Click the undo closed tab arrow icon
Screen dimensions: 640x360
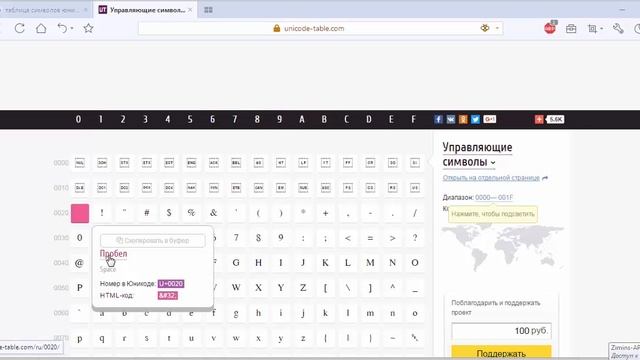tap(62, 28)
